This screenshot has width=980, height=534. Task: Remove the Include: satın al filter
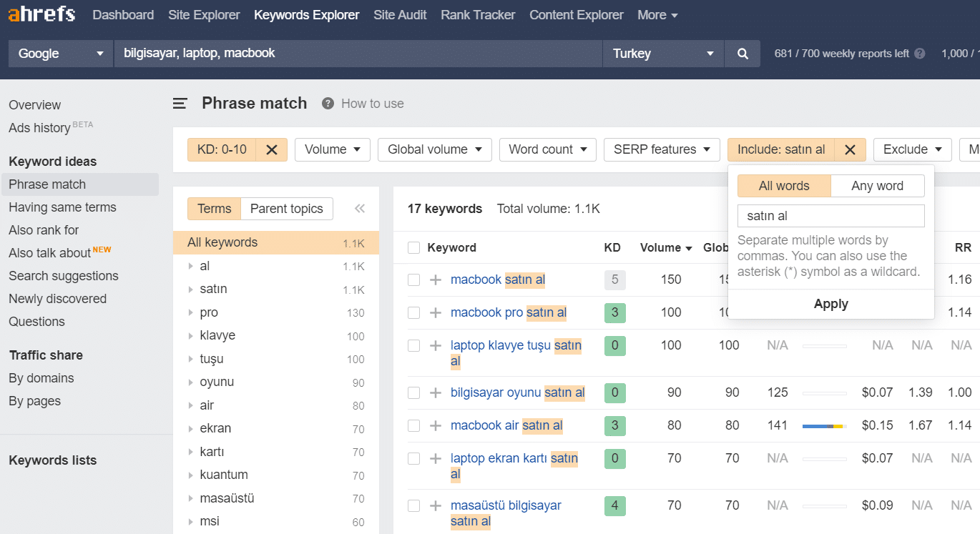[x=850, y=149]
